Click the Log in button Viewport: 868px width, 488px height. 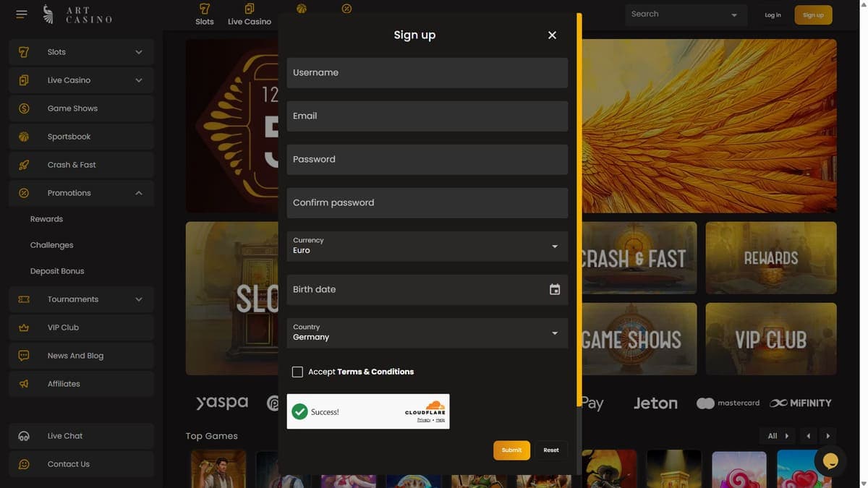[x=773, y=15]
